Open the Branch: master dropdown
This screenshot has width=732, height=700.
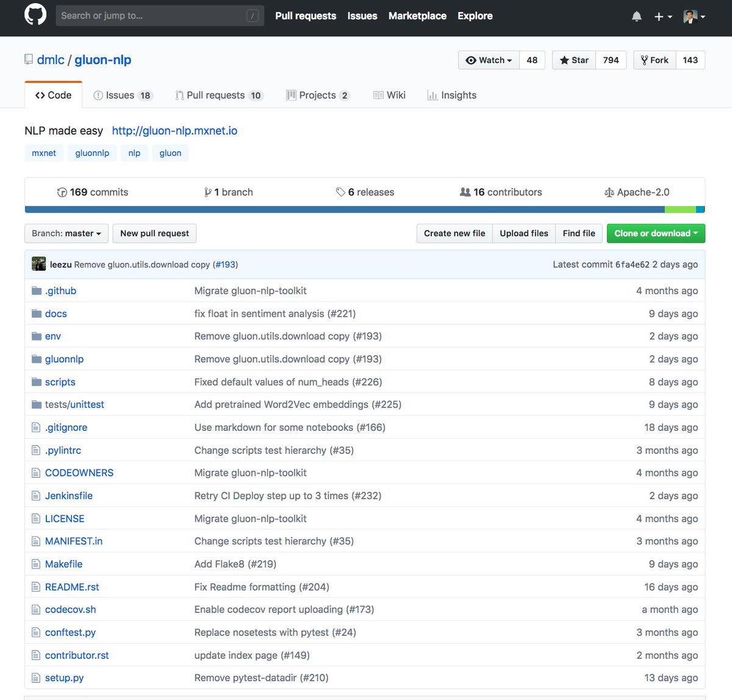(x=66, y=233)
